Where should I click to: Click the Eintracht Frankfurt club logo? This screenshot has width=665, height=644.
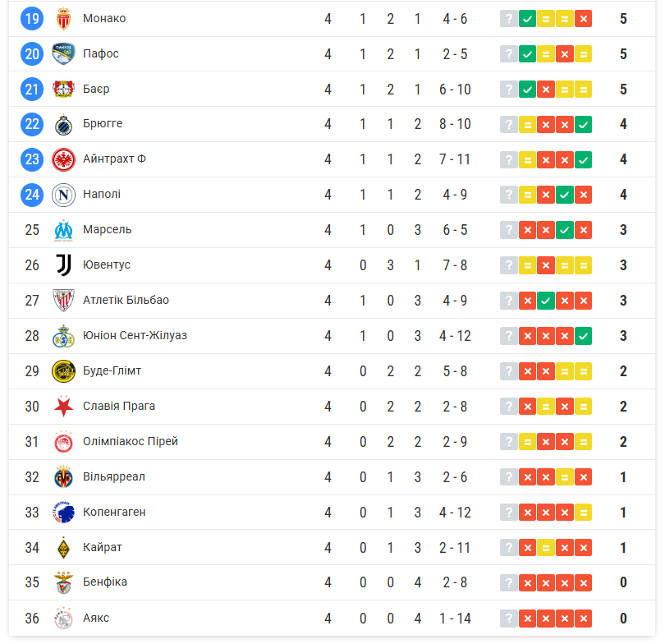tap(63, 159)
